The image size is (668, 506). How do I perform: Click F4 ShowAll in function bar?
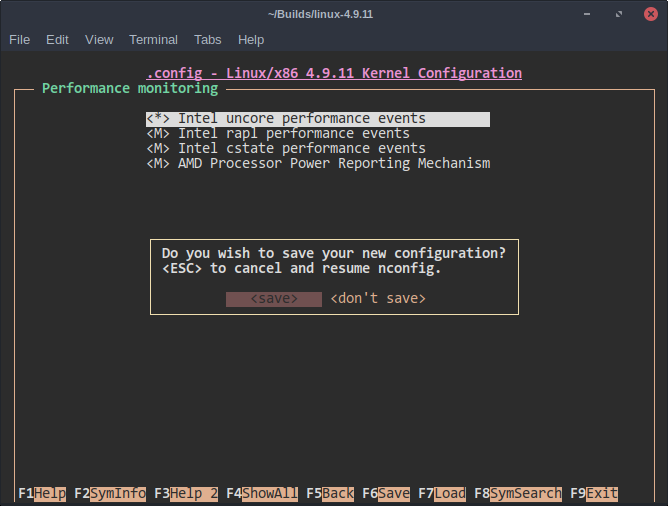tap(262, 494)
